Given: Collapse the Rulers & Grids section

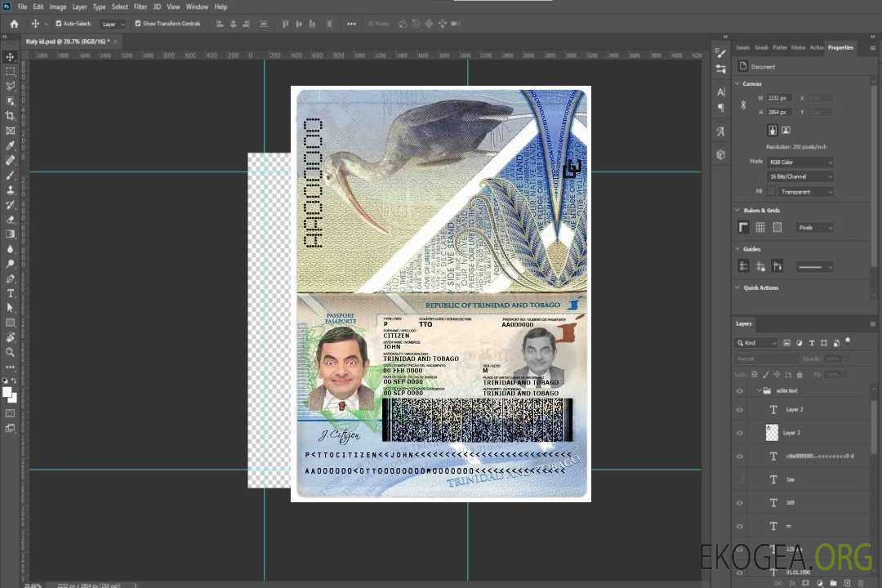Looking at the screenshot, I should pos(737,210).
